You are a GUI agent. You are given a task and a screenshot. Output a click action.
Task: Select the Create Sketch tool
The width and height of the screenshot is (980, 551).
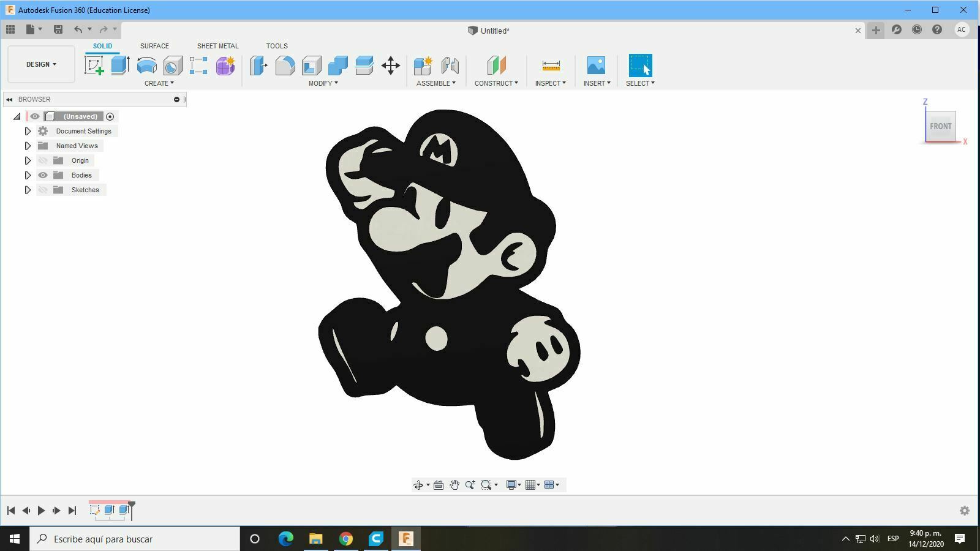point(93,66)
